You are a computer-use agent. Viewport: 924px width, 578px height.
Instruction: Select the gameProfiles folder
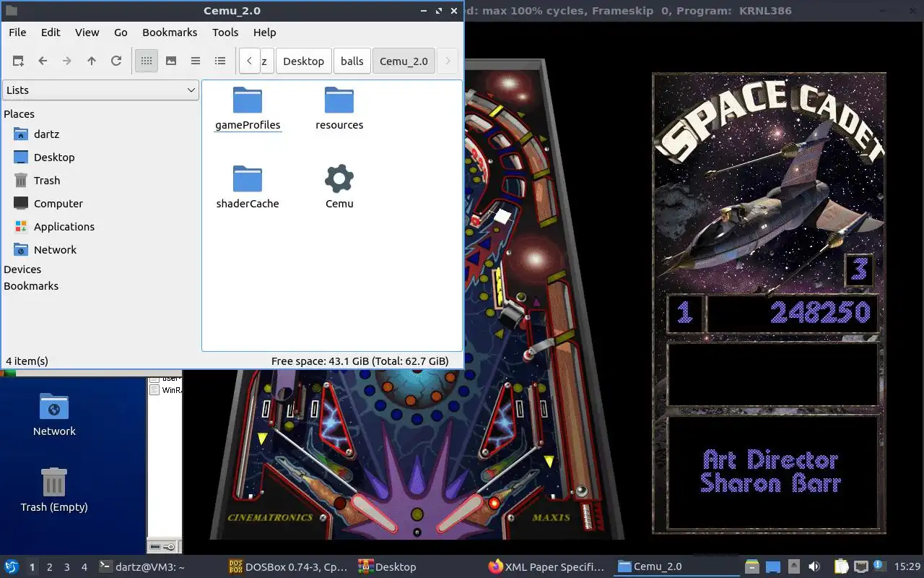pos(248,108)
